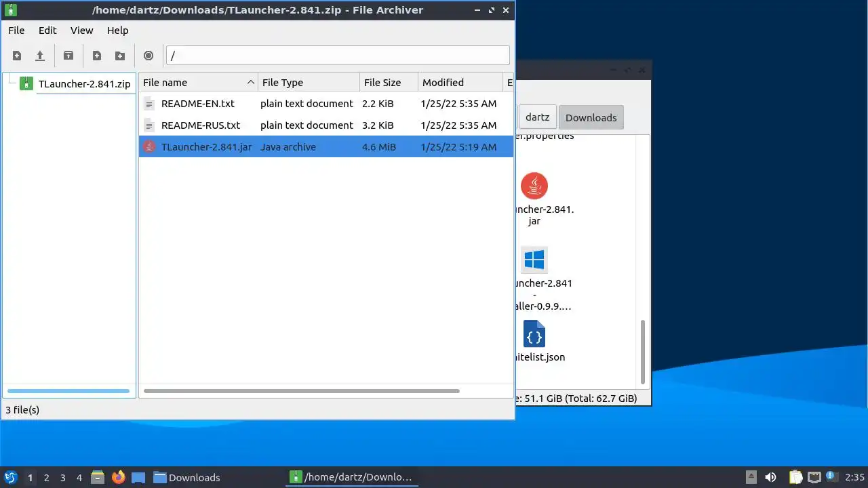Image resolution: width=868 pixels, height=488 pixels.
Task: Sort by the File name column header
Action: [198, 83]
